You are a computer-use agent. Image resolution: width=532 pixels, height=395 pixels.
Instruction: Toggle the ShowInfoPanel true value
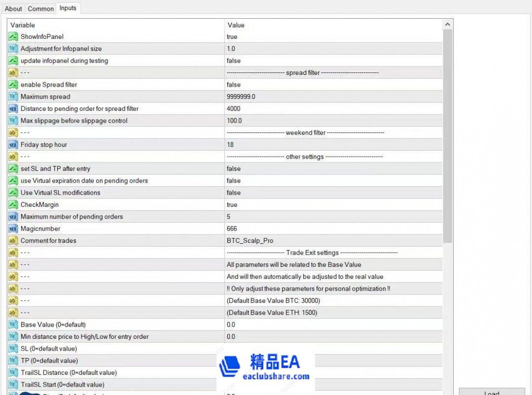pos(333,36)
